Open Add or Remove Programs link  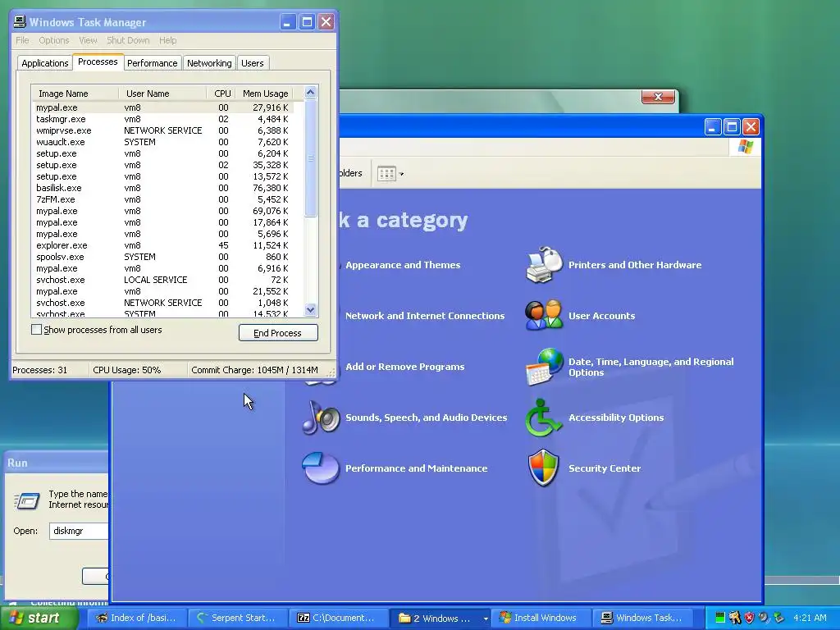pos(405,367)
